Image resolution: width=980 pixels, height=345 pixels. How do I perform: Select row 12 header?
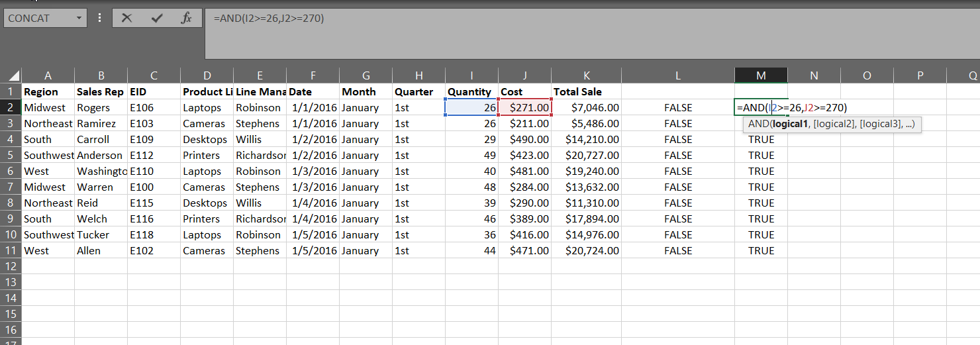pos(11,267)
